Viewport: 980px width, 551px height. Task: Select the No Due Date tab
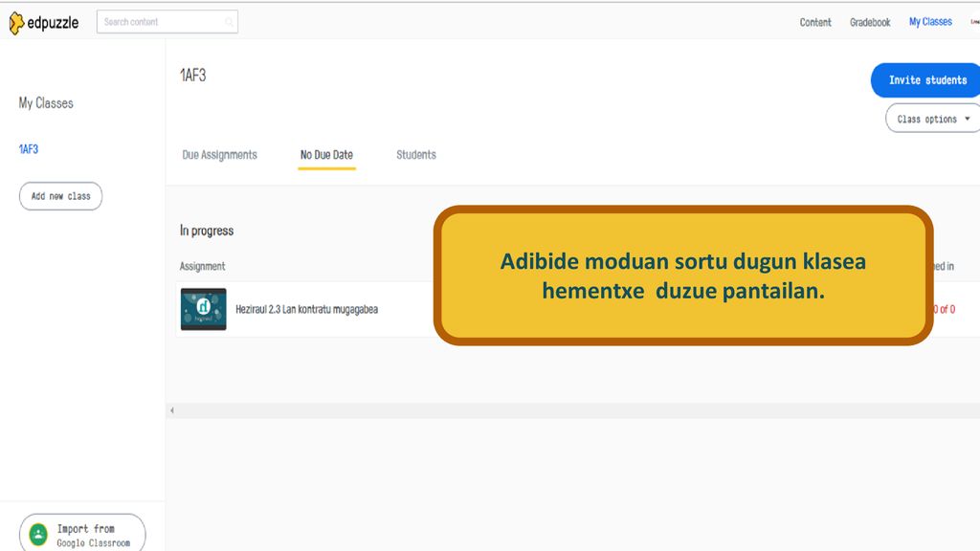coord(326,155)
